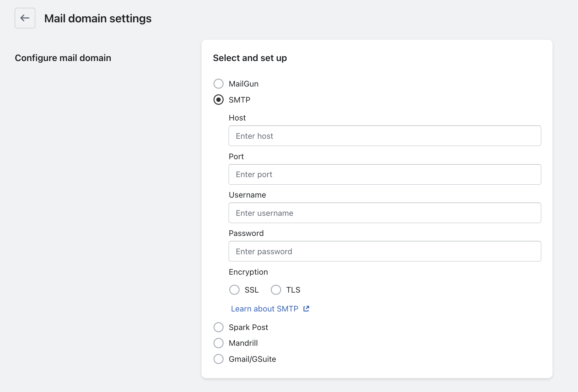Select the MailGun radio option
This screenshot has width=578, height=392.
tap(219, 84)
